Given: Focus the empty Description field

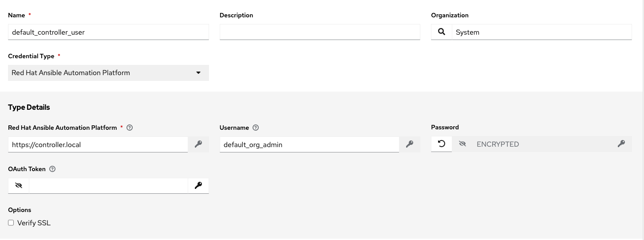Looking at the screenshot, I should coord(320,32).
